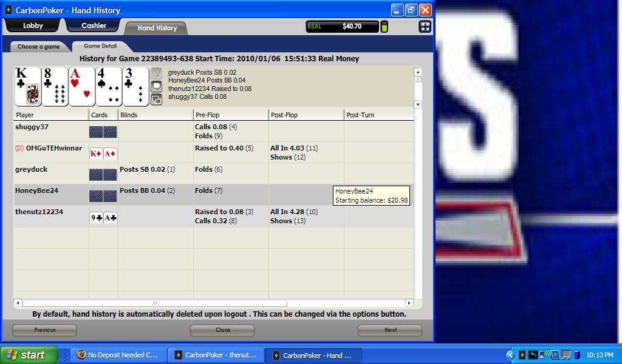Switch to Firefox No Deposit Needed window

point(117,355)
